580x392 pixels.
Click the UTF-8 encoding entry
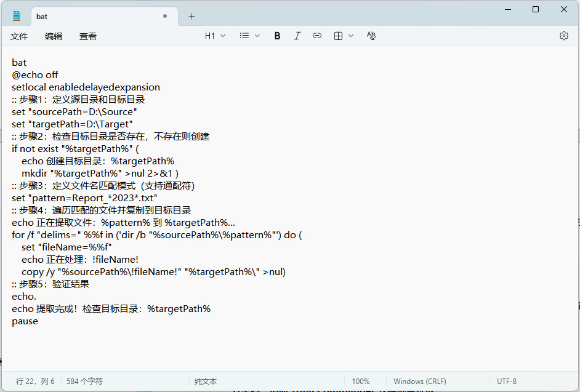pos(506,382)
